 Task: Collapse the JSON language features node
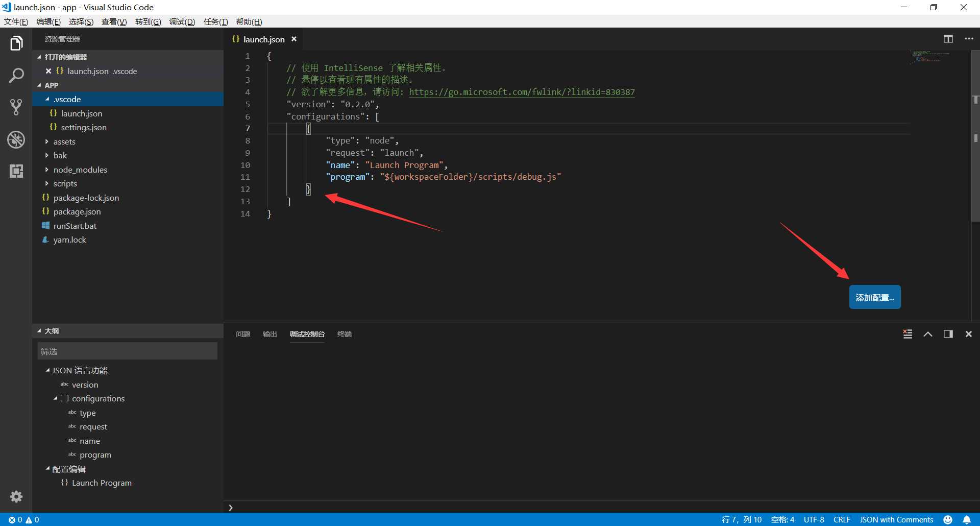click(48, 370)
